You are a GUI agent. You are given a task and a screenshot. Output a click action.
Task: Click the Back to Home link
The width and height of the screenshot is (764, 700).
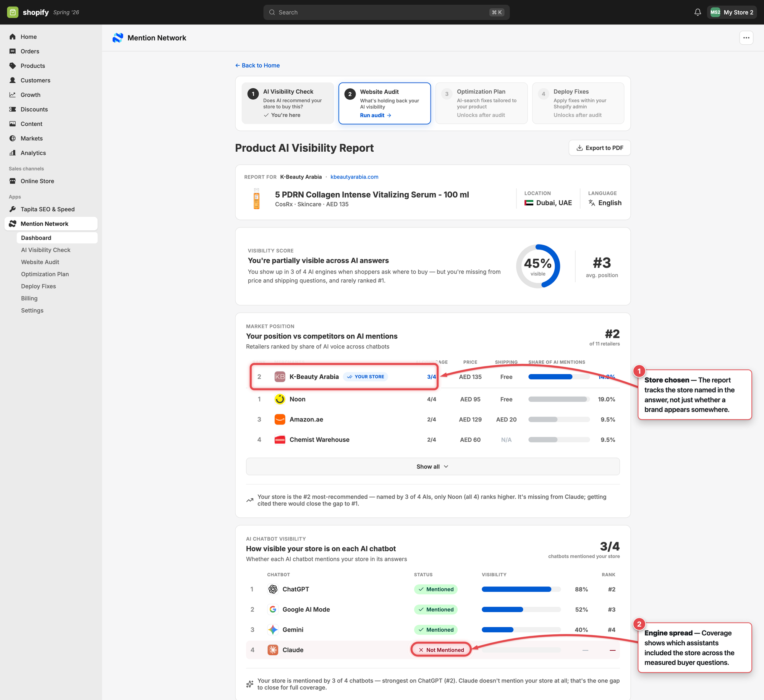pyautogui.click(x=257, y=65)
